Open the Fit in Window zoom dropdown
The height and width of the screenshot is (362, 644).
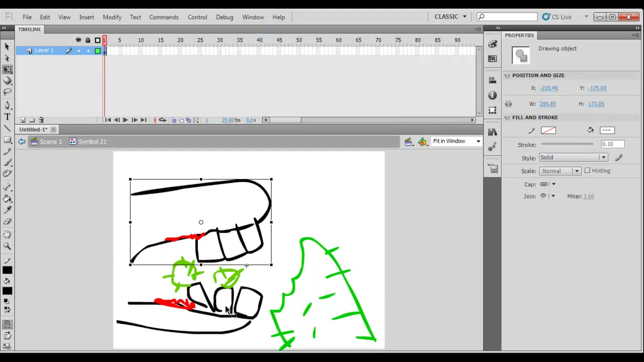(x=456, y=141)
